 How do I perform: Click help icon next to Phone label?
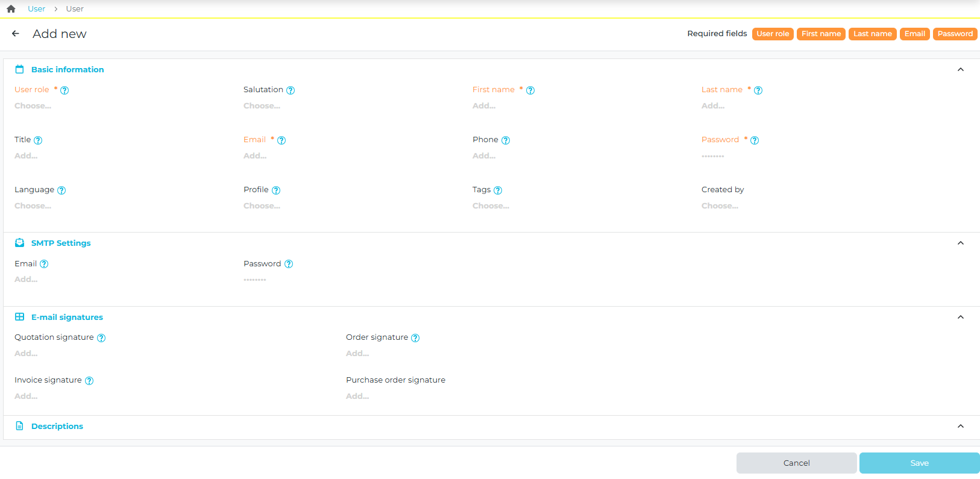point(506,140)
